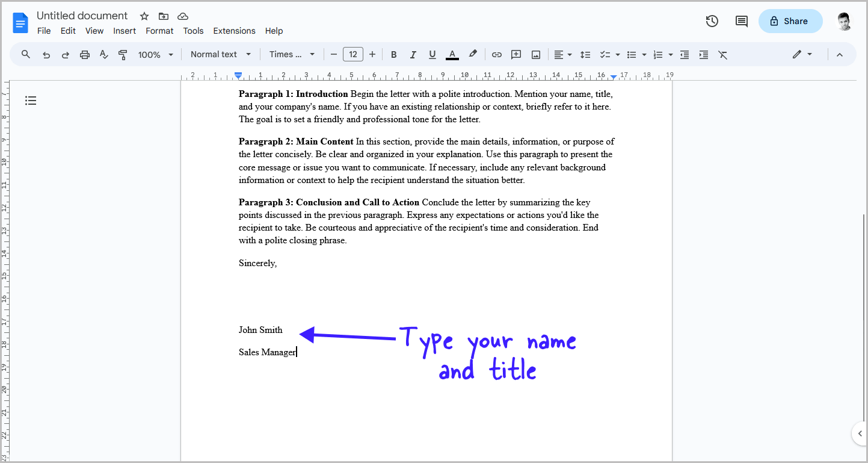Star the Untitled document
Image resolution: width=868 pixels, height=463 pixels.
point(144,16)
